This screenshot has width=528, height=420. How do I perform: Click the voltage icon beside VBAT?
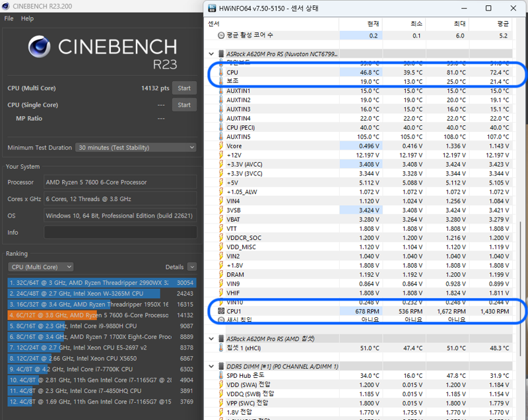[x=221, y=220]
